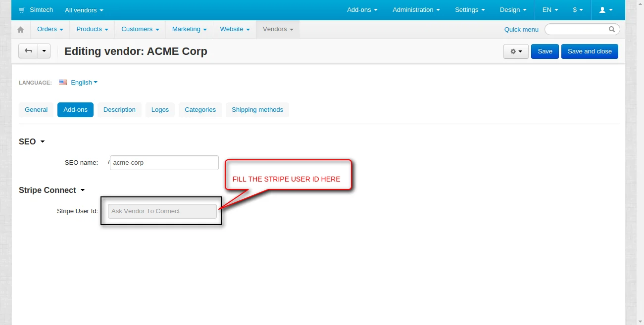The width and height of the screenshot is (644, 325).
Task: Click the US flag language icon
Action: (x=63, y=83)
